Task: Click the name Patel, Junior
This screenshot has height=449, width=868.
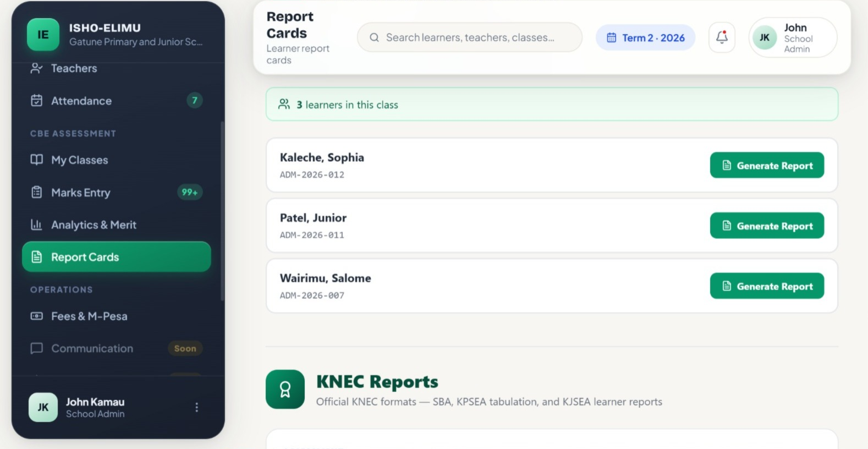Action: tap(313, 218)
